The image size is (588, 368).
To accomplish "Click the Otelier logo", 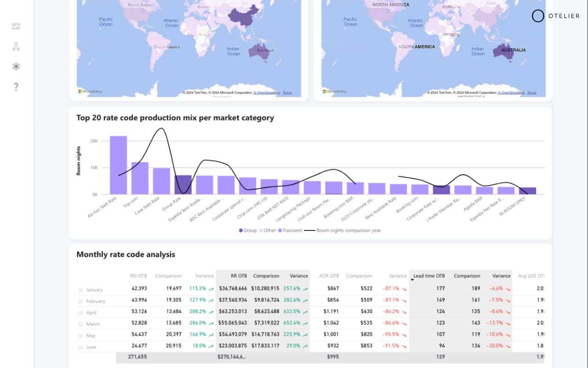I will click(x=556, y=16).
